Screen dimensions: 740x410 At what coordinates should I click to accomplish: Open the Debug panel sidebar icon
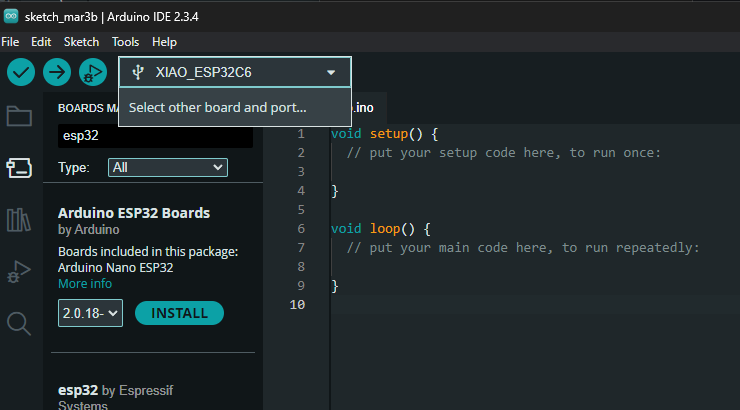(x=19, y=272)
